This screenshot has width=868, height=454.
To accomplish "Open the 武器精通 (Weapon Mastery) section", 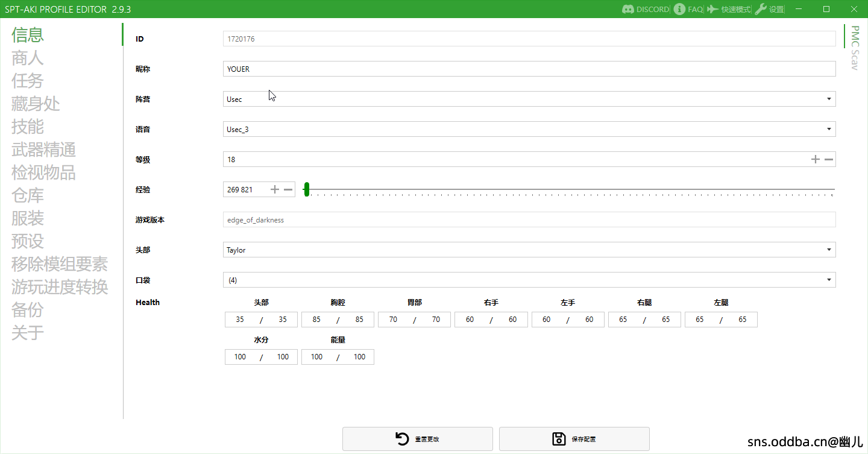I will [x=44, y=150].
